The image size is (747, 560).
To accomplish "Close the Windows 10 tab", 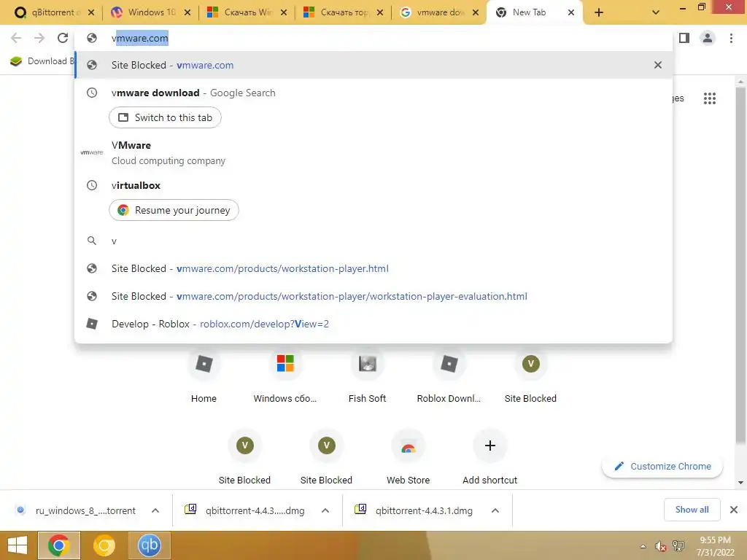I will coord(187,12).
